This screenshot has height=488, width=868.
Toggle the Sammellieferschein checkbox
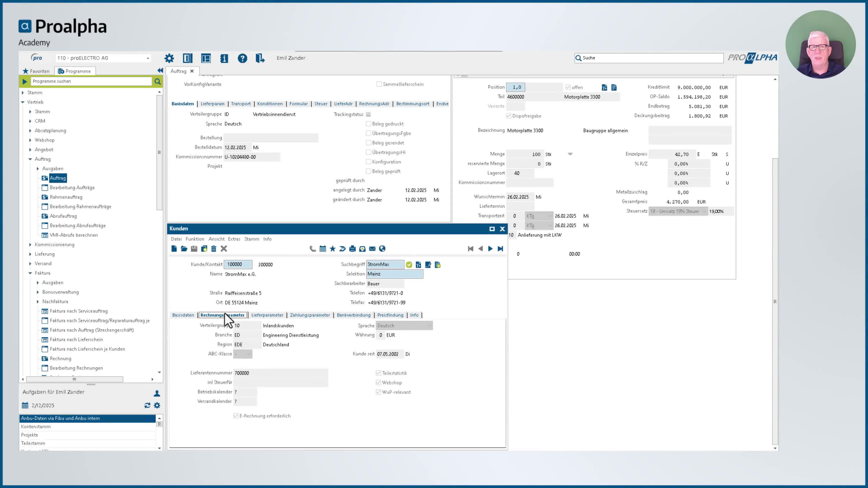click(379, 84)
